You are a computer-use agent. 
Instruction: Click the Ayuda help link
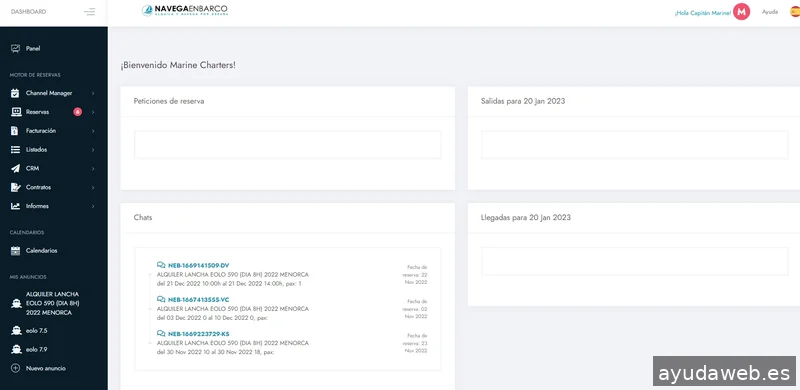(770, 12)
